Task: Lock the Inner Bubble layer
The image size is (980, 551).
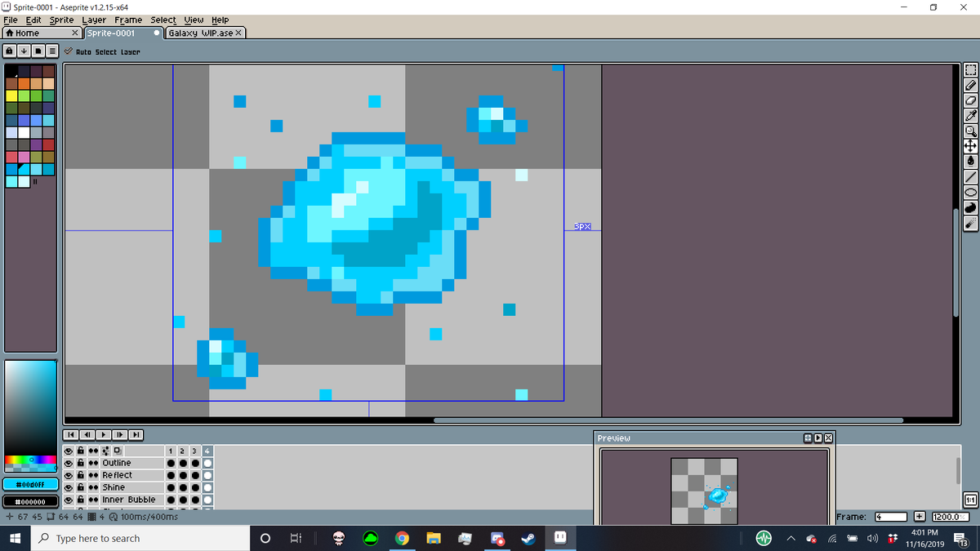Action: pyautogui.click(x=81, y=500)
